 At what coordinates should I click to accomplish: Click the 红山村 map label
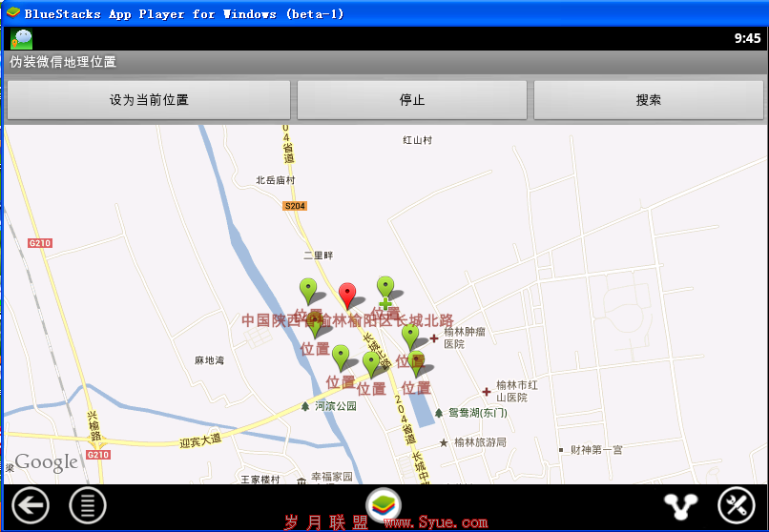coord(417,140)
